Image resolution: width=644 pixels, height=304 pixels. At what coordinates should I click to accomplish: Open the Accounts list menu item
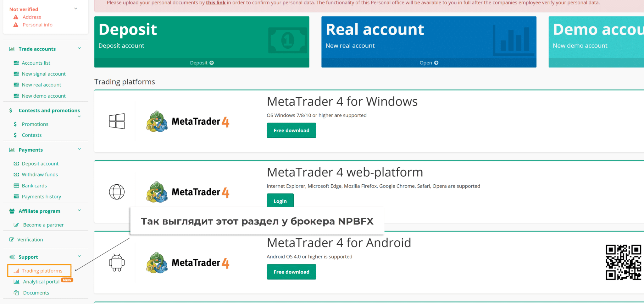pos(36,63)
